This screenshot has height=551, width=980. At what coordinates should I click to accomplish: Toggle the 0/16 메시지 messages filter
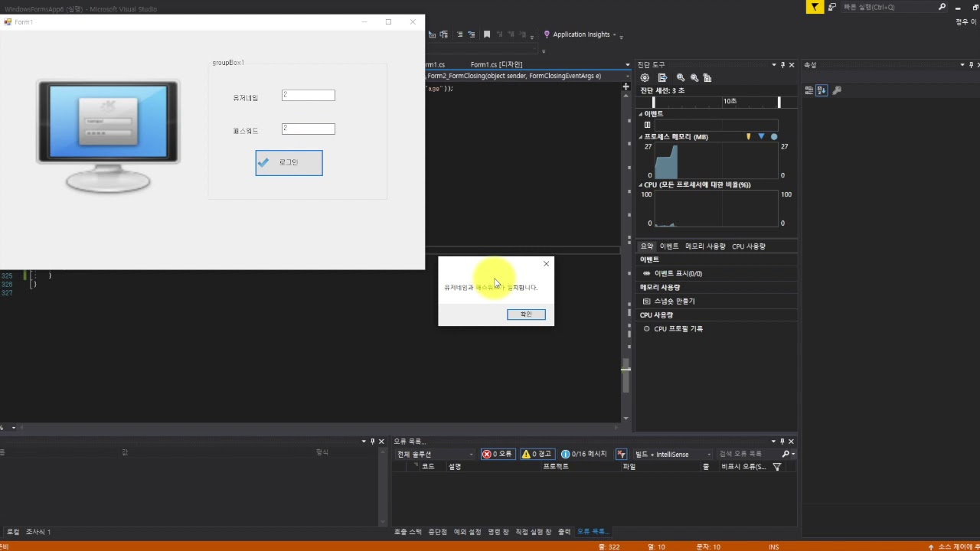tap(583, 455)
